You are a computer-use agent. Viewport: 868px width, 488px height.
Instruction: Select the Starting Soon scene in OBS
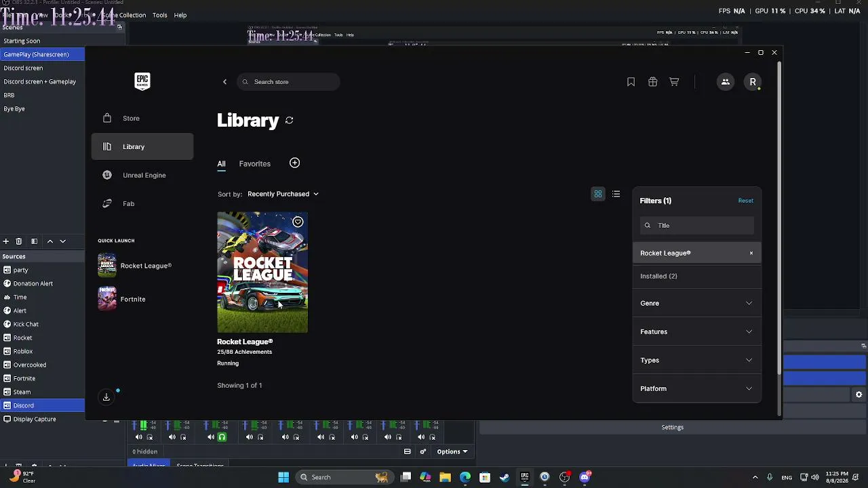point(43,41)
